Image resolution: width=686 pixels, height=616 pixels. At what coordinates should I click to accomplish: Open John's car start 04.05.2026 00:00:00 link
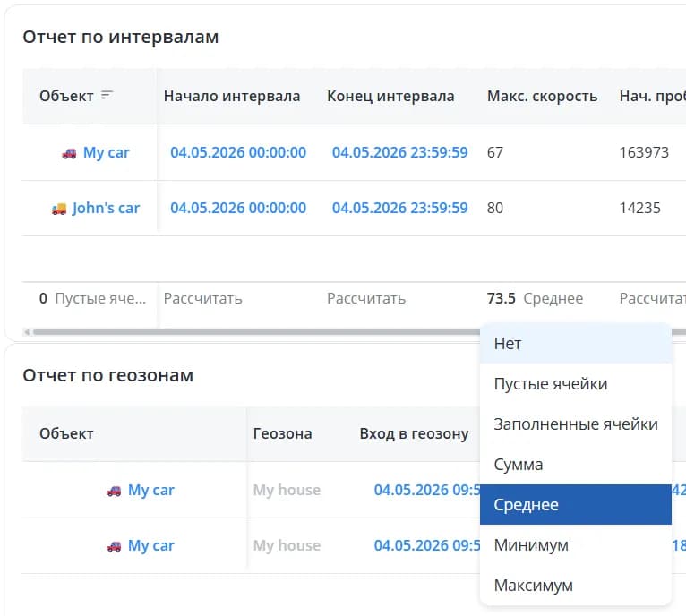click(238, 208)
